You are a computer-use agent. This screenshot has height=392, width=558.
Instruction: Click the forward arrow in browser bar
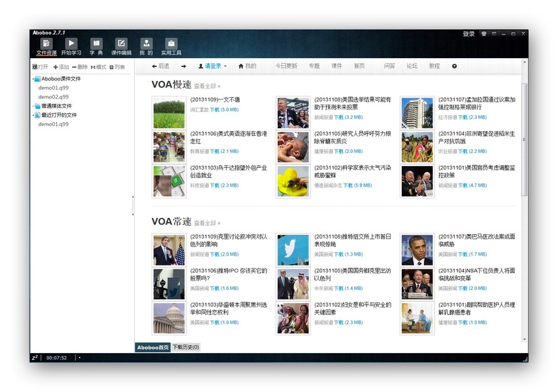coord(184,66)
